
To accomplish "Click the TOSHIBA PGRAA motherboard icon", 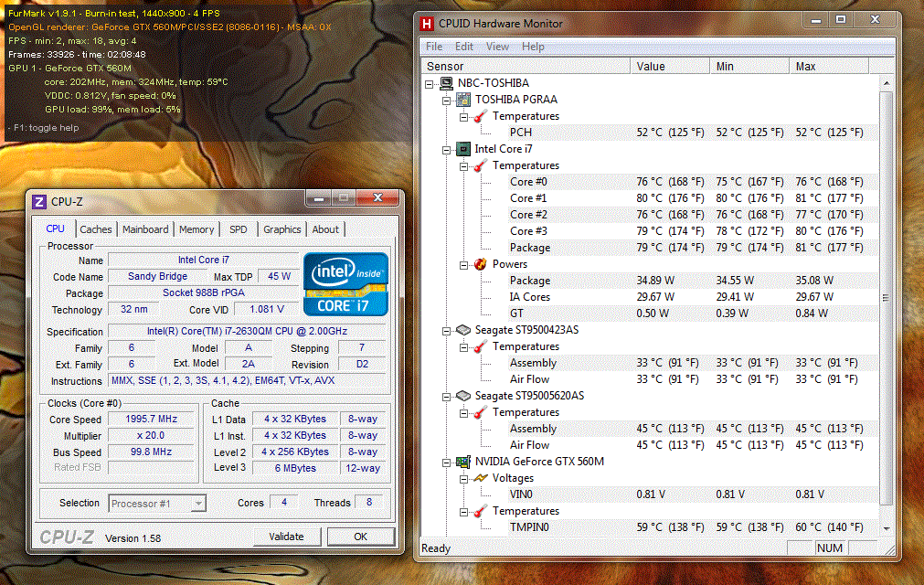I will click(463, 100).
